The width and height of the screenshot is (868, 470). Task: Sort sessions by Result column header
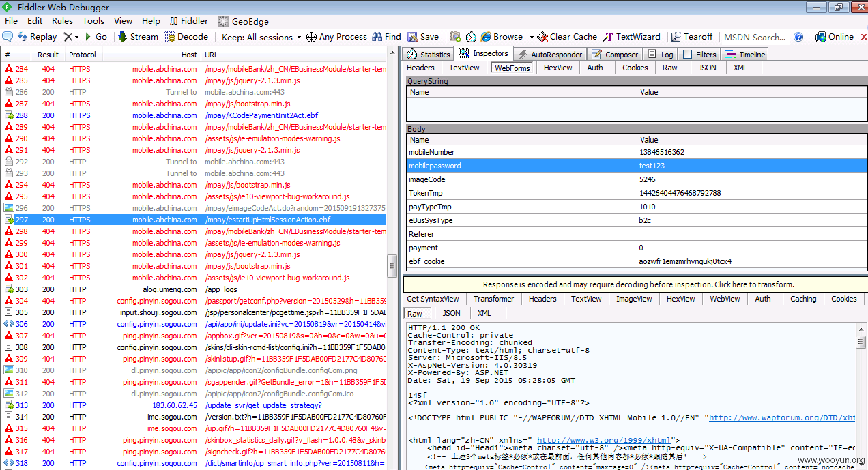click(48, 55)
